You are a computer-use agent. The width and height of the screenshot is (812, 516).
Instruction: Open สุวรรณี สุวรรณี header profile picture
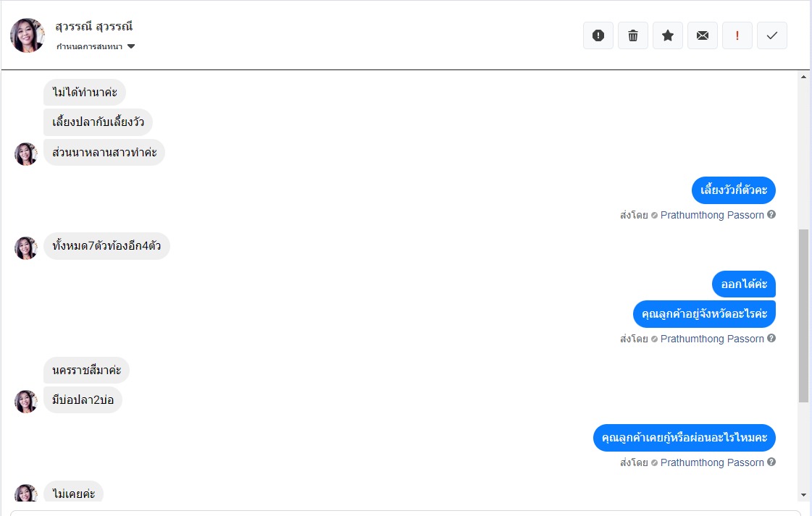pyautogui.click(x=28, y=35)
